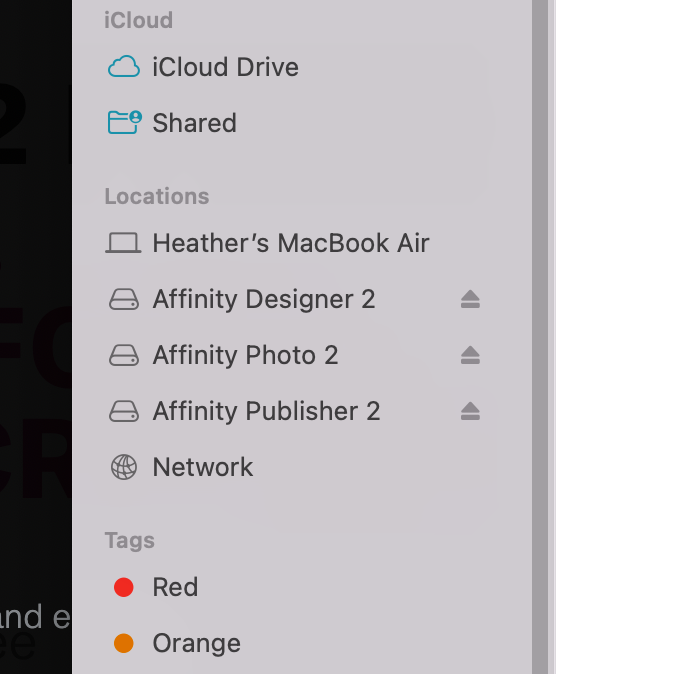This screenshot has width=680, height=674.
Task: Eject the Affinity Publisher 2 disk
Action: [470, 411]
